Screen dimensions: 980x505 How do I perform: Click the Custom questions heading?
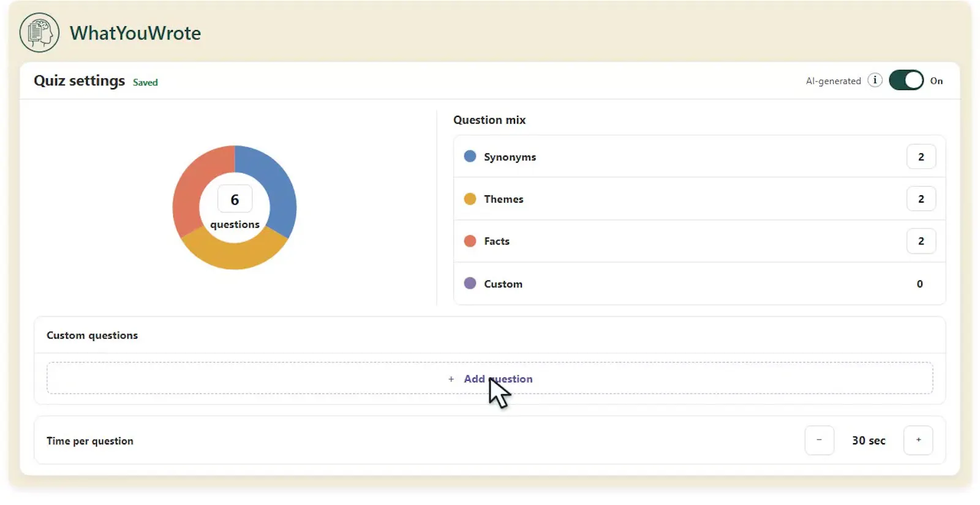[x=92, y=335]
